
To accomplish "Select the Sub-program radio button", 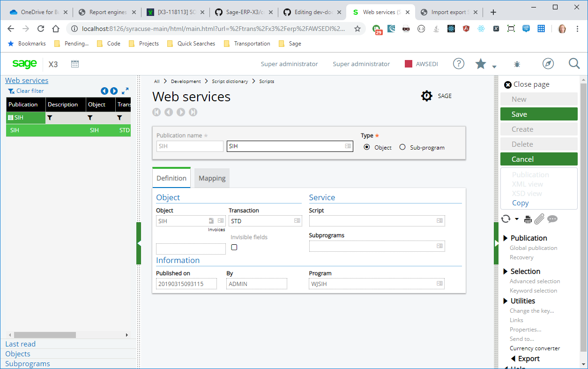I will pyautogui.click(x=402, y=147).
